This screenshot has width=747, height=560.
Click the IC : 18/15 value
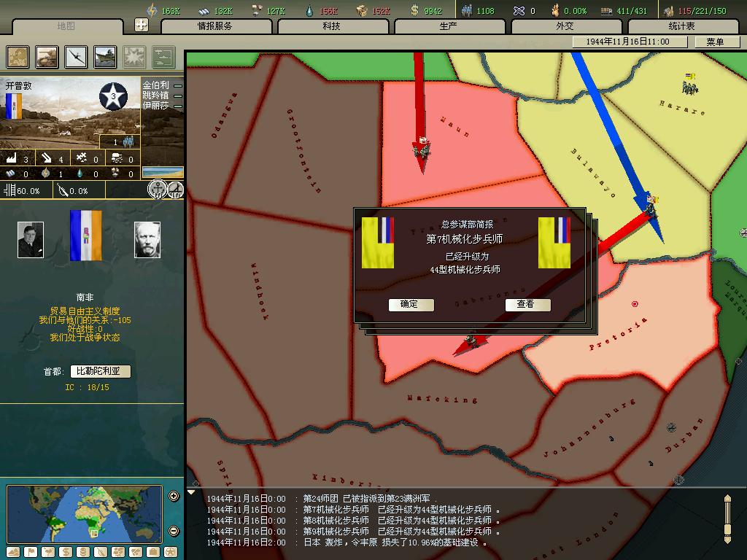[88, 388]
